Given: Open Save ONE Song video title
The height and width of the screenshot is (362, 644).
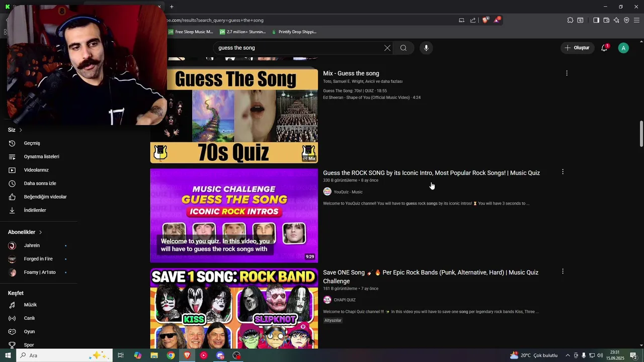Looking at the screenshot, I should point(431,277).
